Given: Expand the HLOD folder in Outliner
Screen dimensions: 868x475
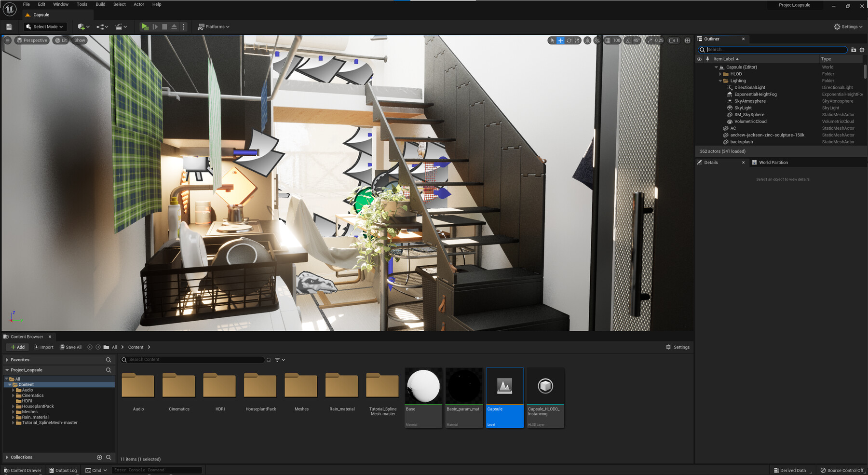Looking at the screenshot, I should (x=720, y=73).
